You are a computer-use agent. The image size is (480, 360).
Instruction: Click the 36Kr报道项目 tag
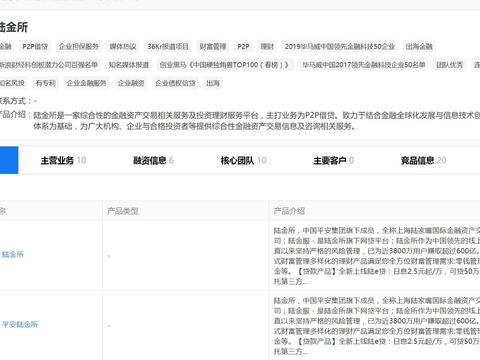[168, 47]
